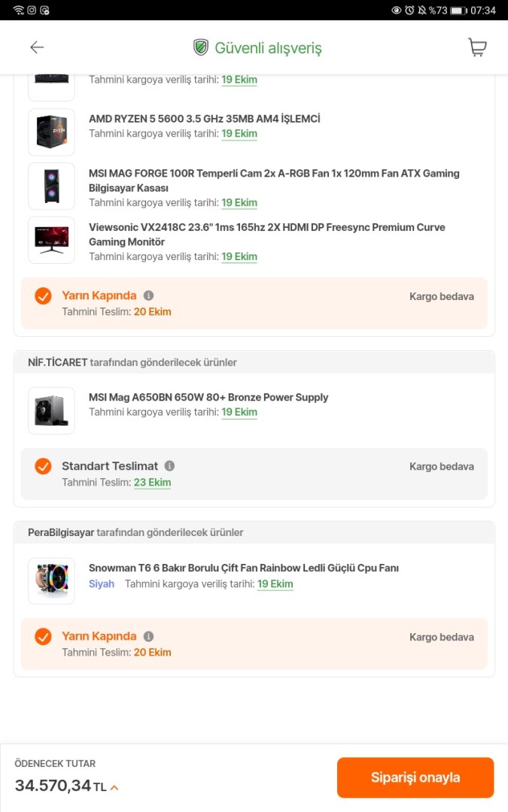Tap the battery icon in status bar
The width and height of the screenshot is (508, 812).
(459, 11)
